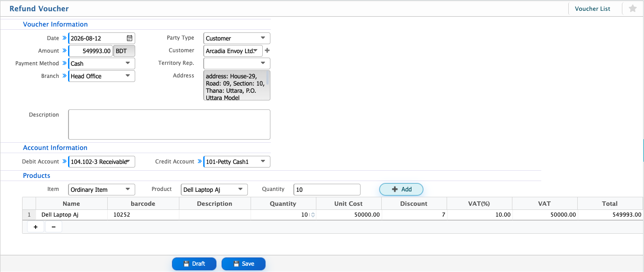This screenshot has height=272, width=644.
Task: Select barcode cell 10252
Action: [143, 215]
